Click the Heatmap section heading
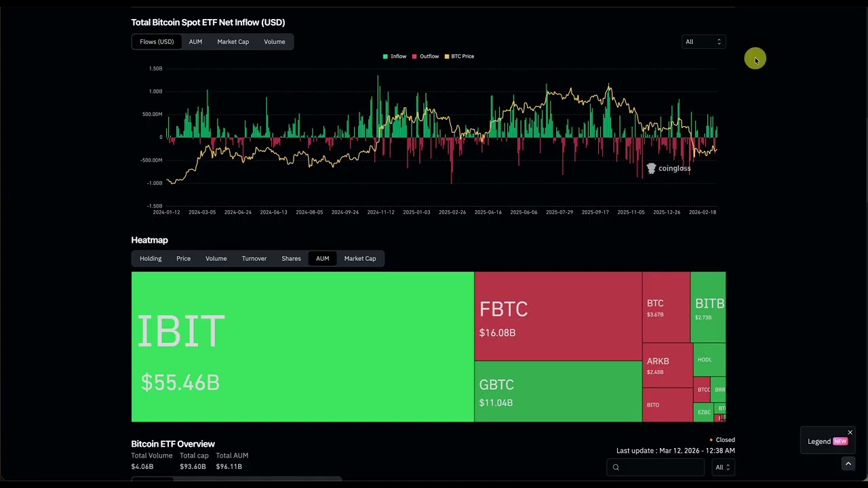 tap(149, 240)
